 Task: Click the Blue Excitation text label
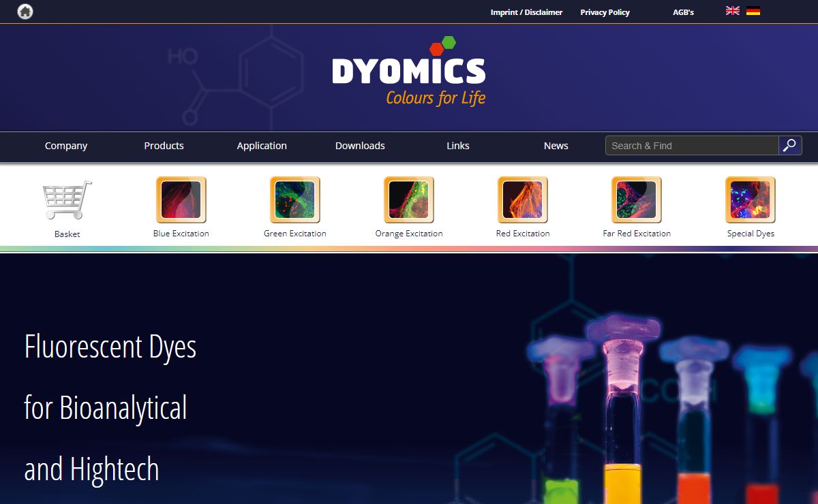(x=181, y=234)
